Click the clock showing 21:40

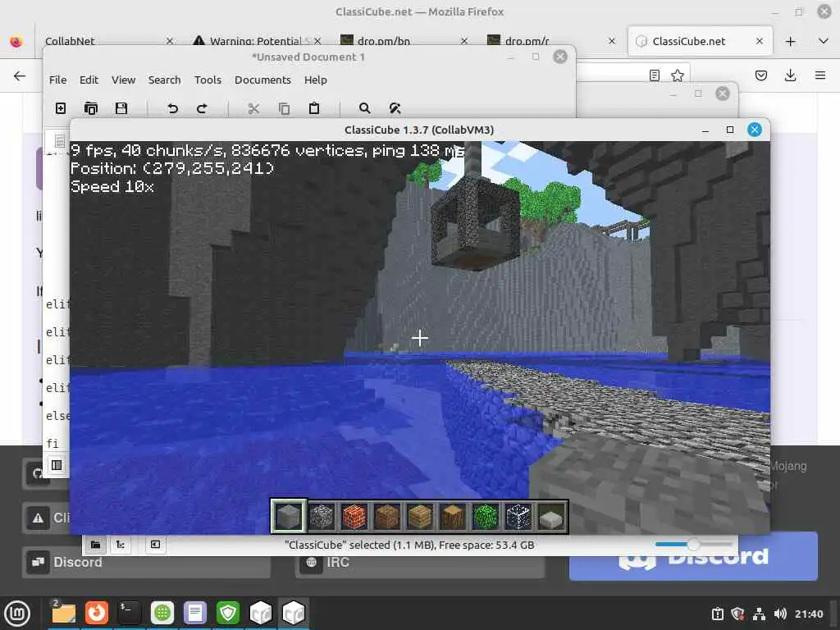point(808,614)
